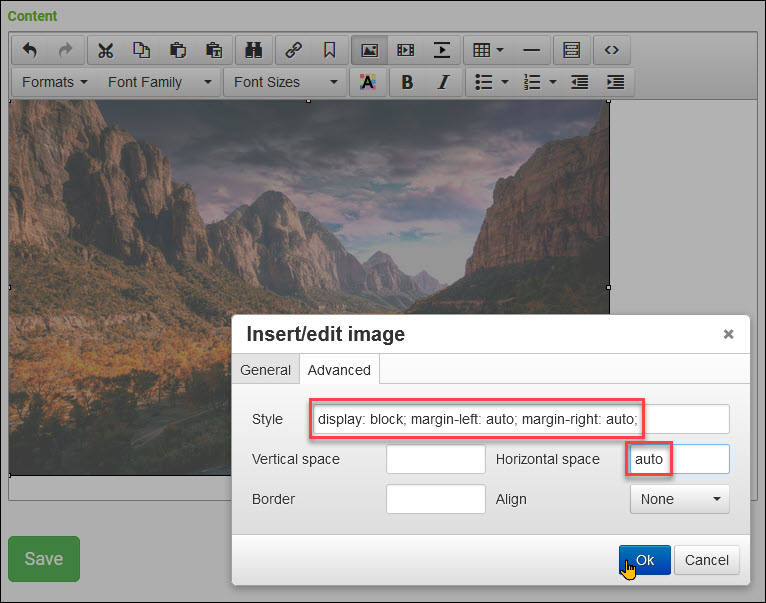Open the Font Sizes dropdown
766x603 pixels.
(x=285, y=82)
